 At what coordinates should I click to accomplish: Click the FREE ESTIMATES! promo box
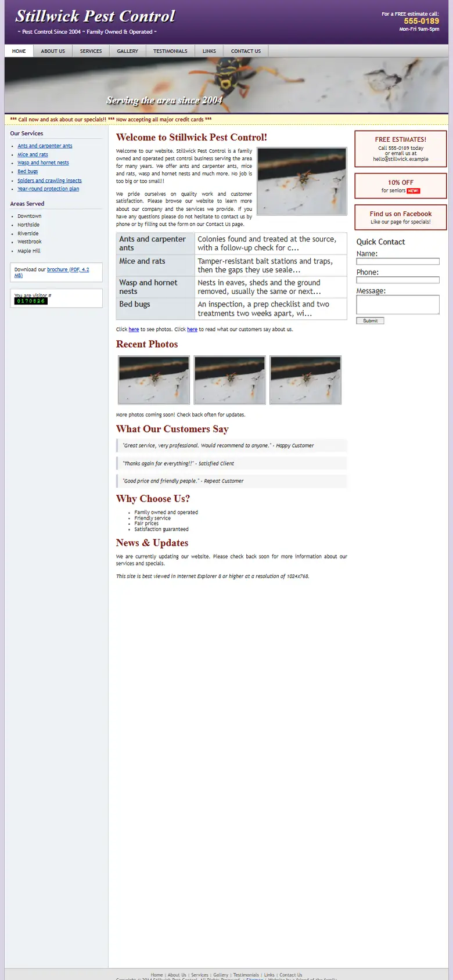pos(401,149)
